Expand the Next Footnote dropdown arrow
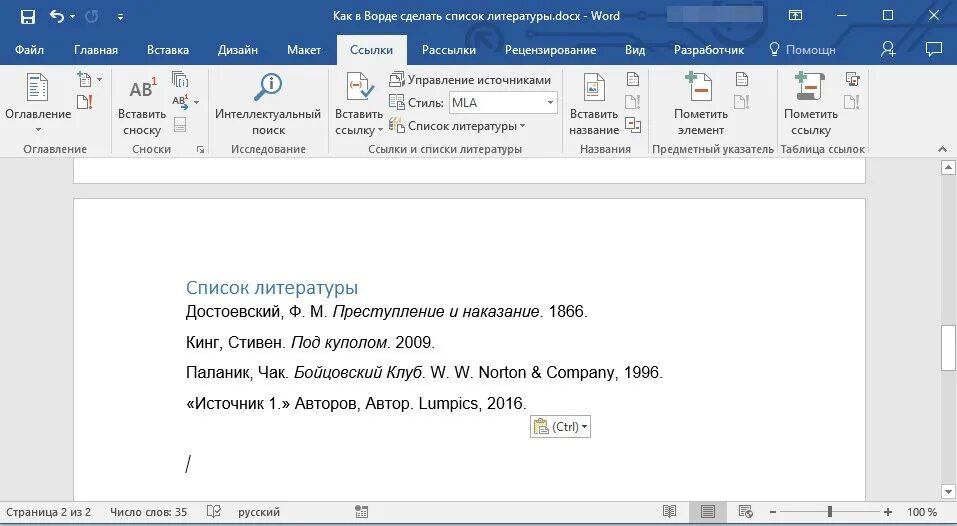The image size is (957, 526). click(x=197, y=102)
